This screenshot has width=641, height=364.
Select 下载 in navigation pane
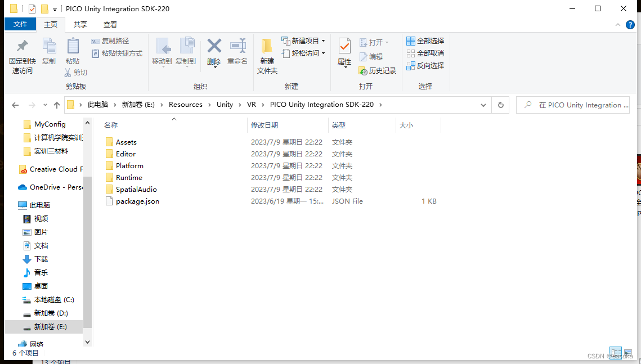[x=41, y=259]
